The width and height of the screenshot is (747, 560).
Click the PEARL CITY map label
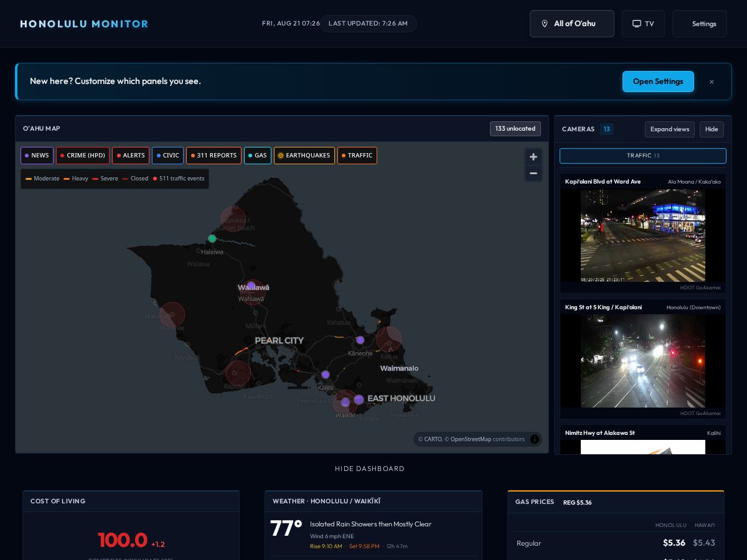(x=280, y=340)
